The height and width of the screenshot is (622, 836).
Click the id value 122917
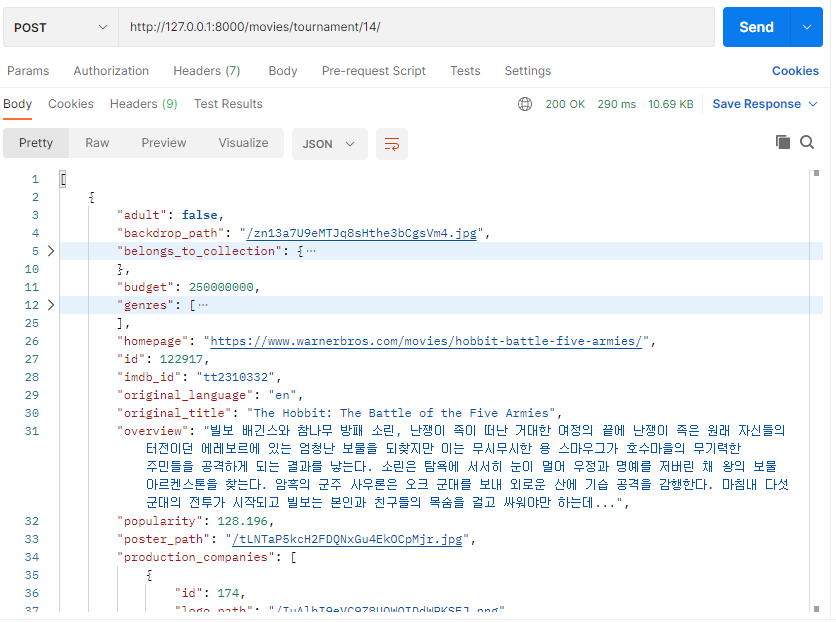pyautogui.click(x=181, y=359)
